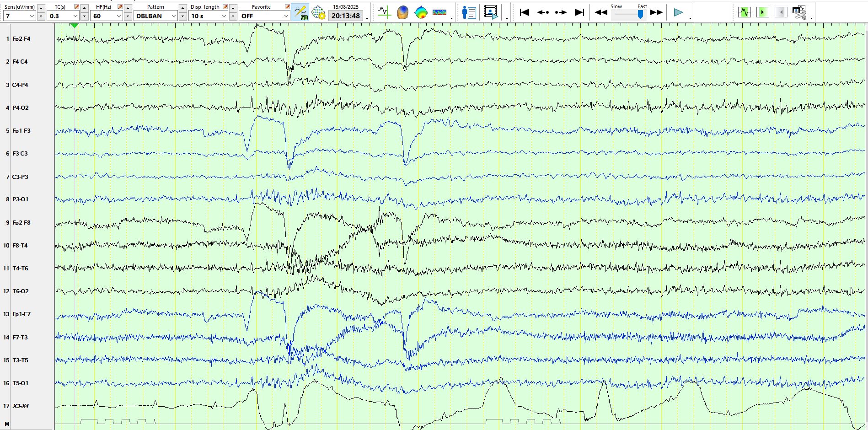Edit Favorite settings pencil icon

click(x=287, y=7)
